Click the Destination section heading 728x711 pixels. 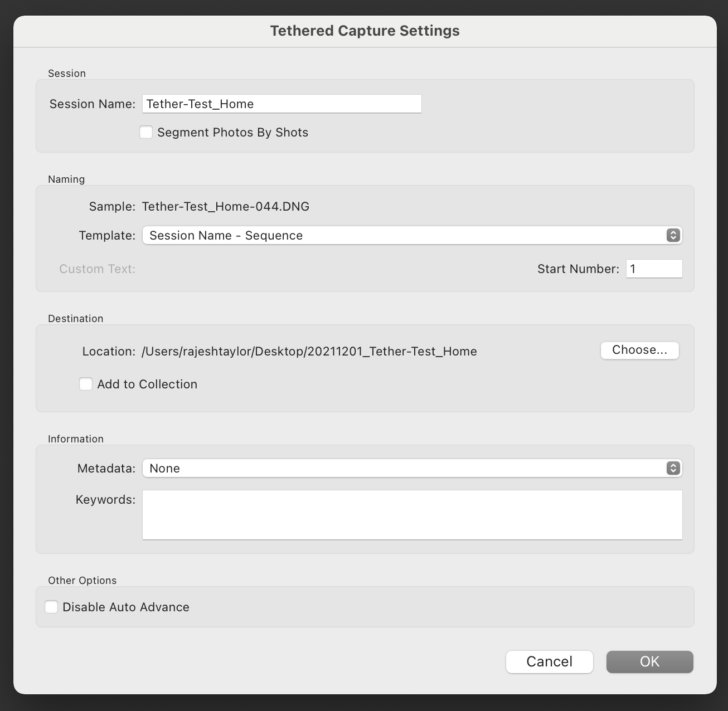75,318
